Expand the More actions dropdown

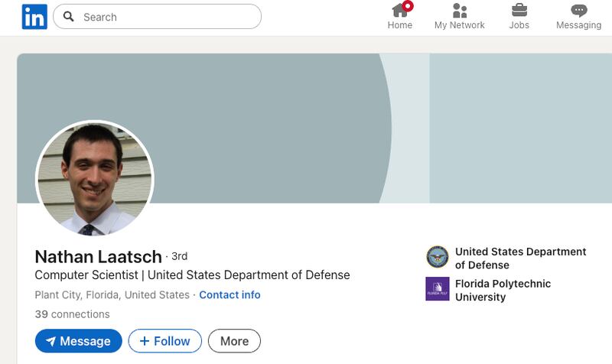[234, 341]
